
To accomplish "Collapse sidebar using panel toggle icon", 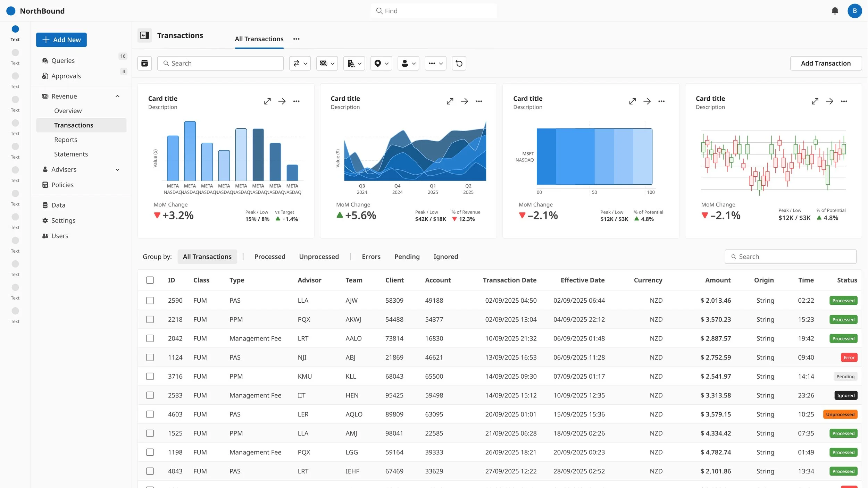I will click(144, 35).
